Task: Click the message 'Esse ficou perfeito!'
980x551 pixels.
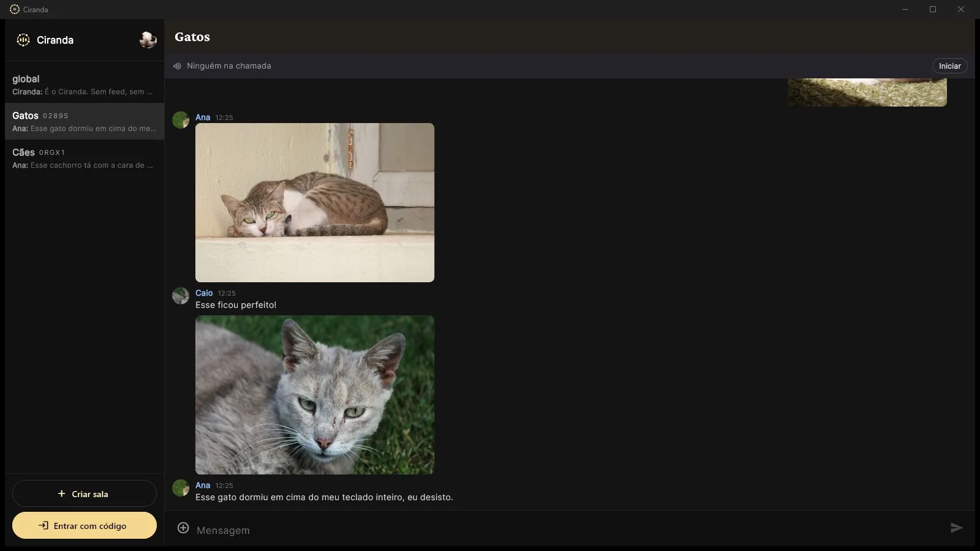Action: click(x=236, y=305)
